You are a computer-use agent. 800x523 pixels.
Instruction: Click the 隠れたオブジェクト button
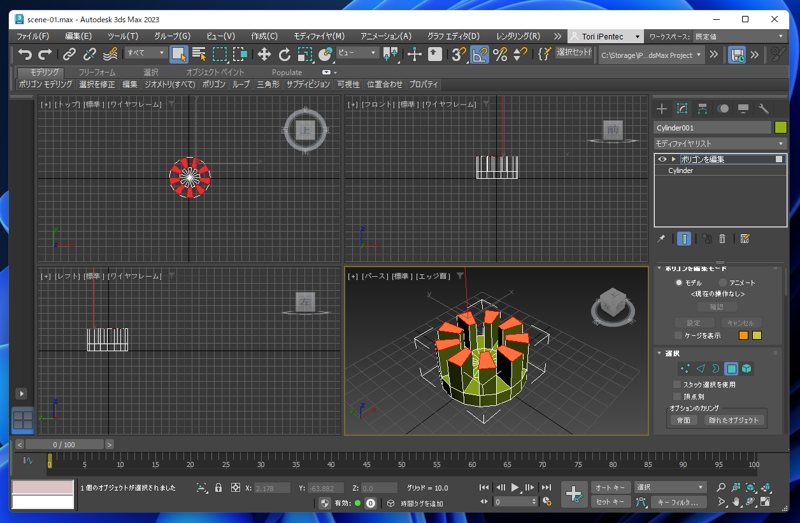click(x=733, y=420)
